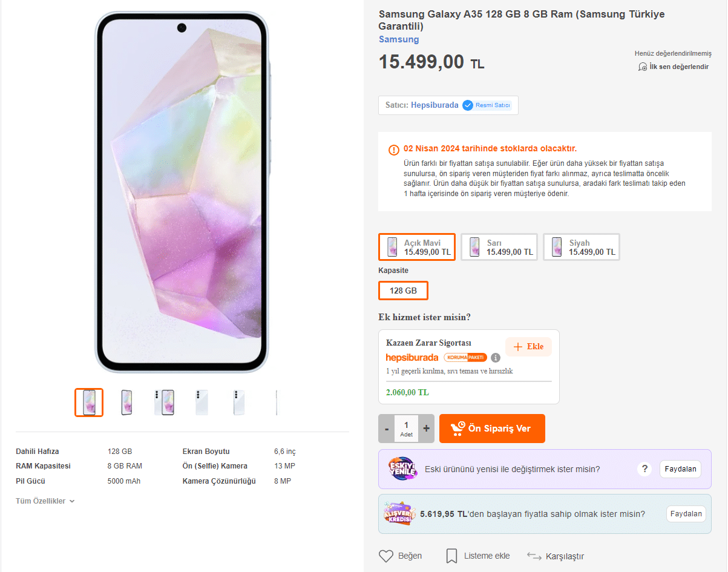This screenshot has height=572, width=728.
Task: Click the Alışveriş Kredisi badge icon
Action: [399, 514]
